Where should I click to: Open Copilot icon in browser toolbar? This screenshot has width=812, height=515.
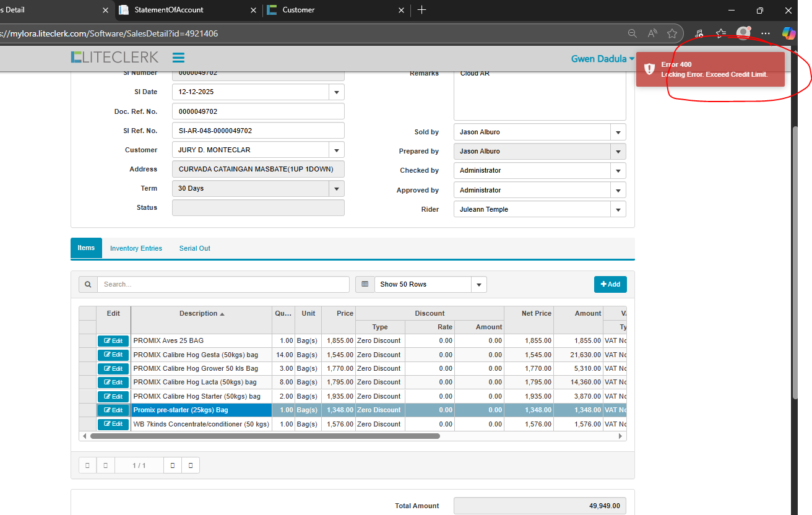pyautogui.click(x=788, y=33)
